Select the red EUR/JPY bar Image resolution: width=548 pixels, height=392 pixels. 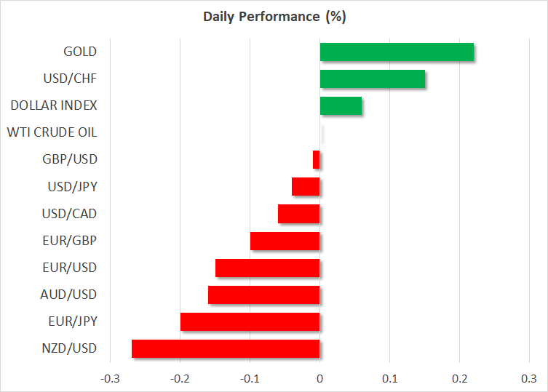tap(250, 321)
